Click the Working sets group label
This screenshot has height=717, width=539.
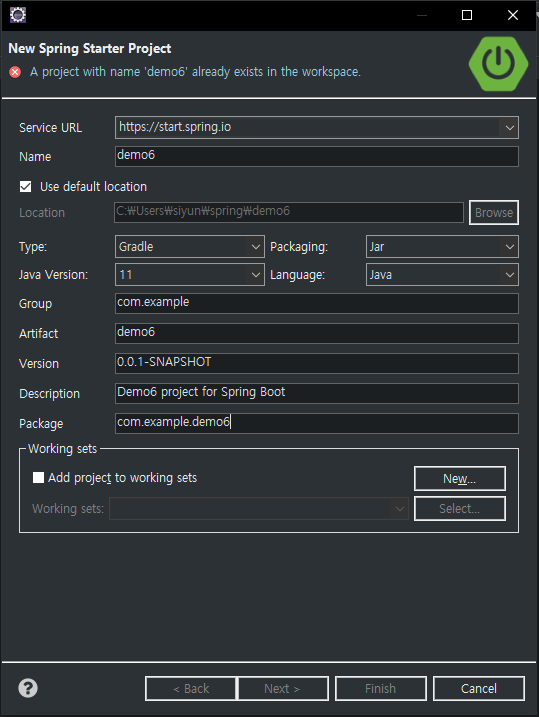63,449
